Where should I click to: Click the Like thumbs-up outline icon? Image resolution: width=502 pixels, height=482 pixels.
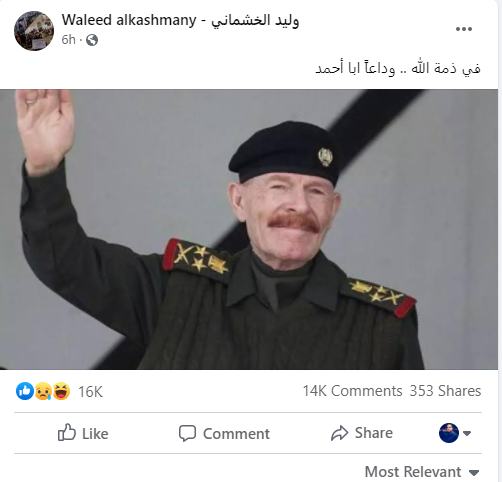(x=67, y=433)
